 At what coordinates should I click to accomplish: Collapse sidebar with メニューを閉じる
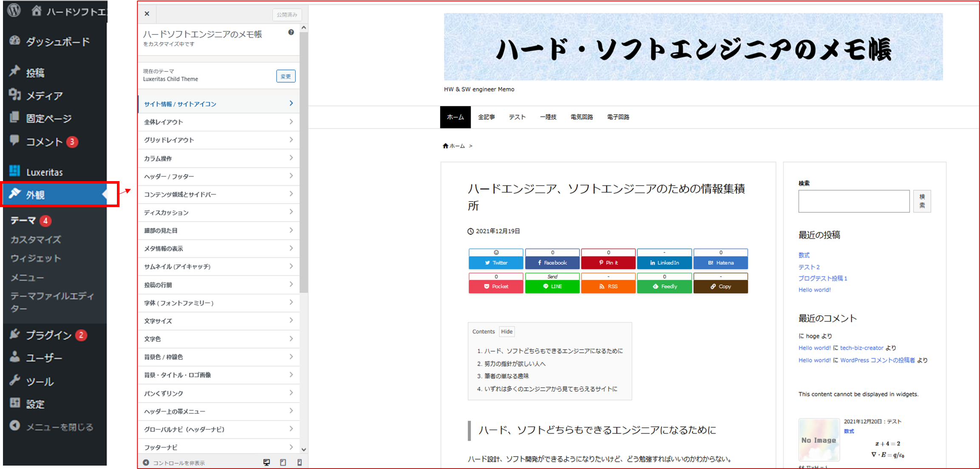(x=51, y=426)
